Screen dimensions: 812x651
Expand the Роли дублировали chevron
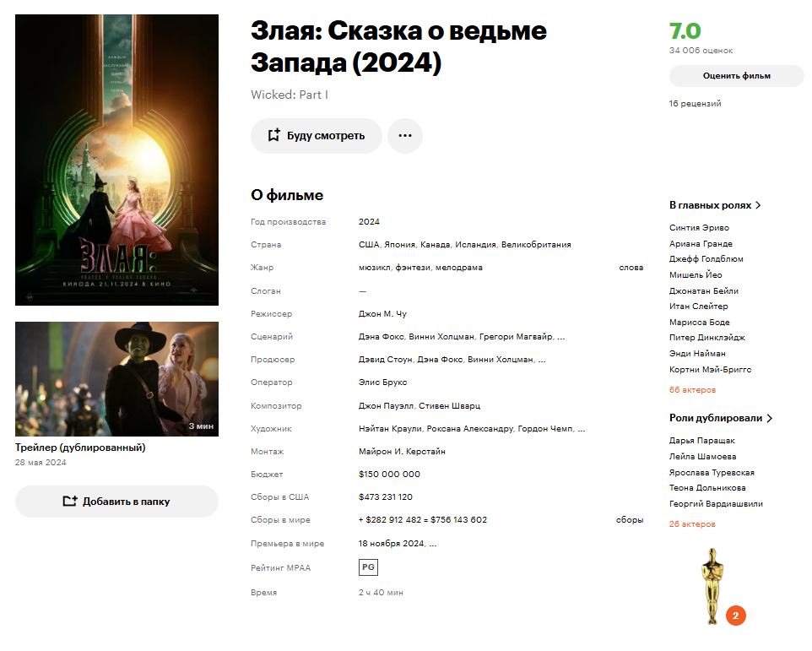click(x=770, y=418)
